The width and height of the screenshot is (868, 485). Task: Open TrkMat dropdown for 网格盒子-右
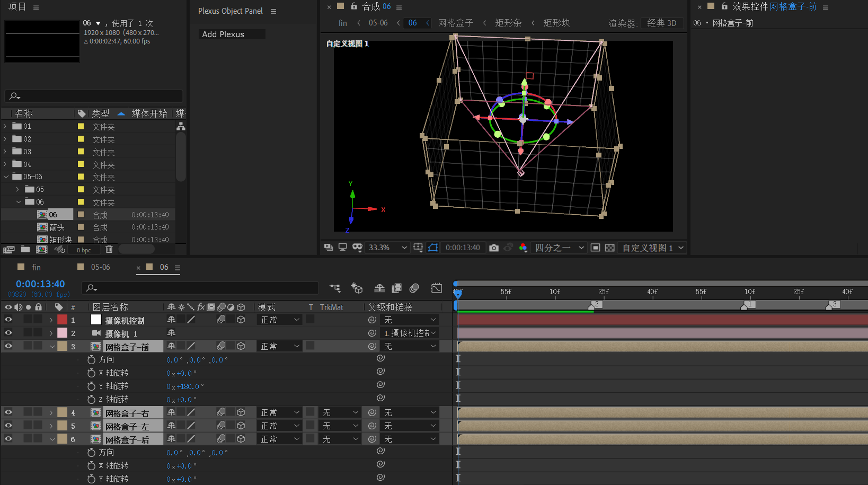pos(340,412)
